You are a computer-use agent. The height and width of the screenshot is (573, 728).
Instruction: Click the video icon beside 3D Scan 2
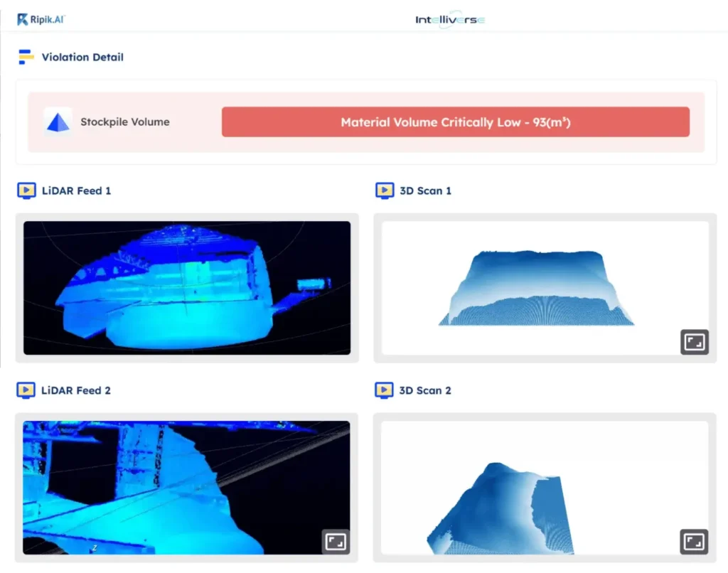pyautogui.click(x=385, y=390)
